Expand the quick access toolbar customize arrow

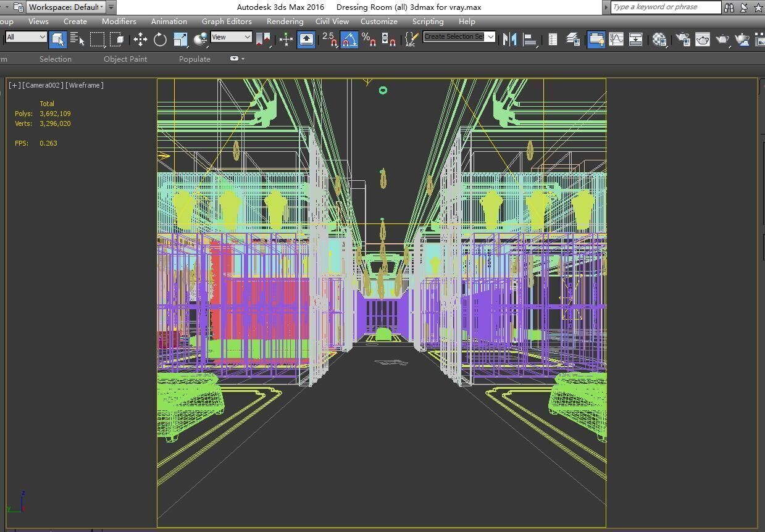tap(111, 7)
